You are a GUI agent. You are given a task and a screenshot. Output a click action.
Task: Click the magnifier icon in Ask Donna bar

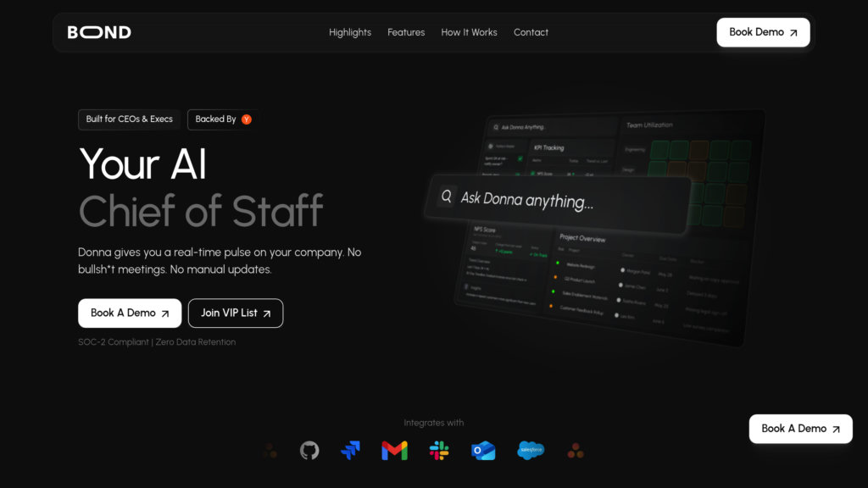[x=447, y=197]
